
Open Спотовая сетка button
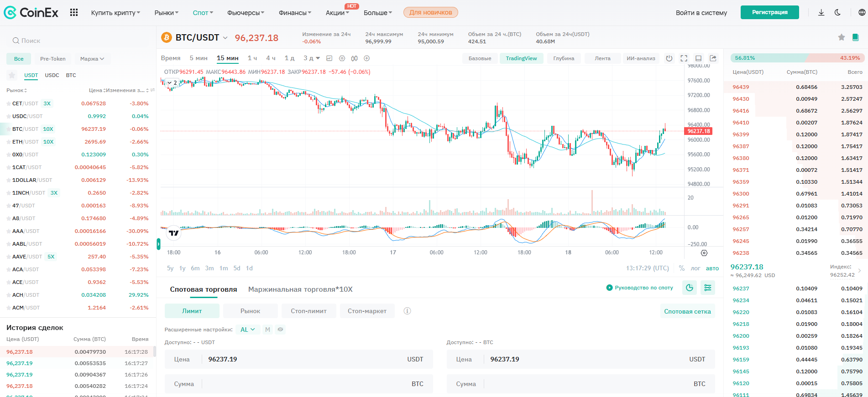coord(687,311)
